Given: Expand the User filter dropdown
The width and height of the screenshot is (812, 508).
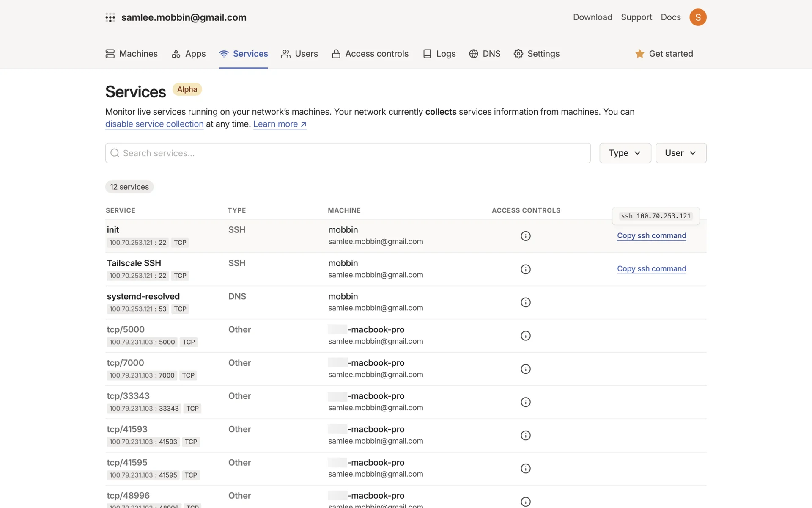Looking at the screenshot, I should point(680,153).
